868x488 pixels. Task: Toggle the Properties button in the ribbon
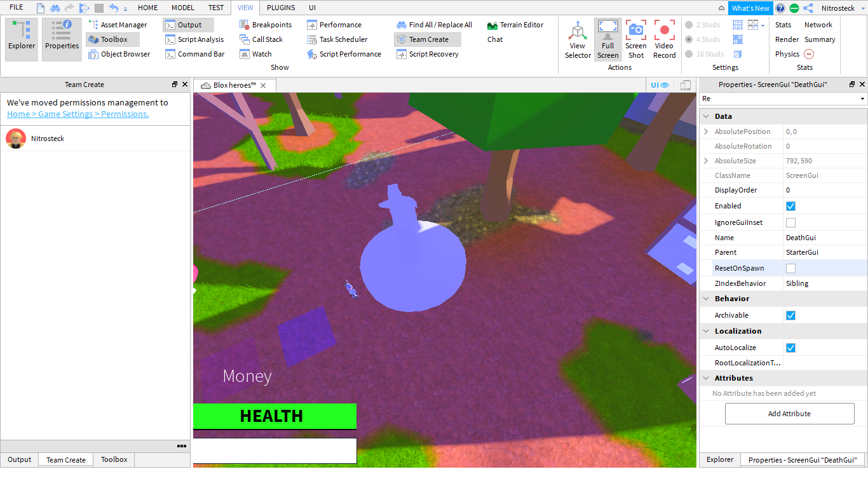[x=62, y=39]
